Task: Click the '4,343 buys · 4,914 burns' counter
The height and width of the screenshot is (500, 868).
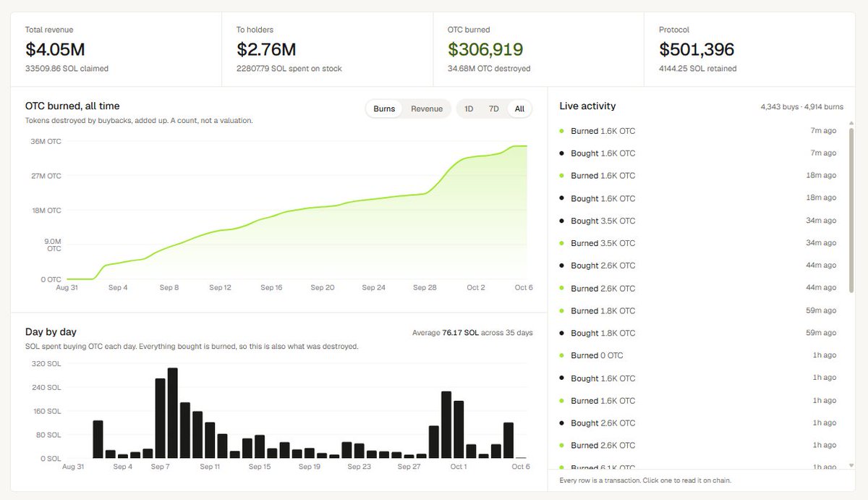Action: [802, 107]
